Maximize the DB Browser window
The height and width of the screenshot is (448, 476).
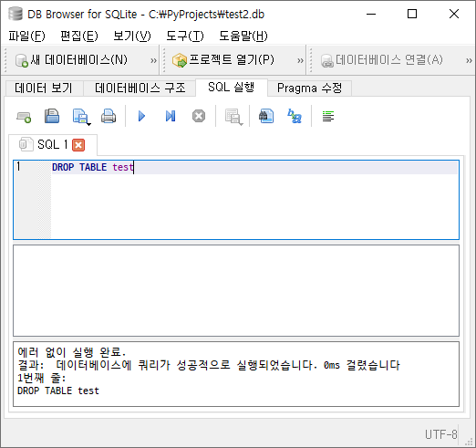click(412, 14)
